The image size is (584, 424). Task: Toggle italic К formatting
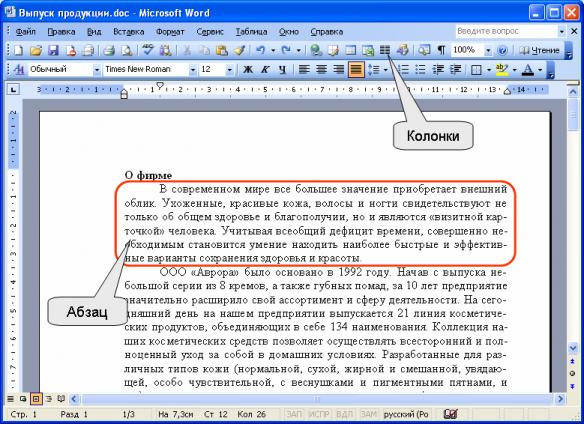pos(265,70)
